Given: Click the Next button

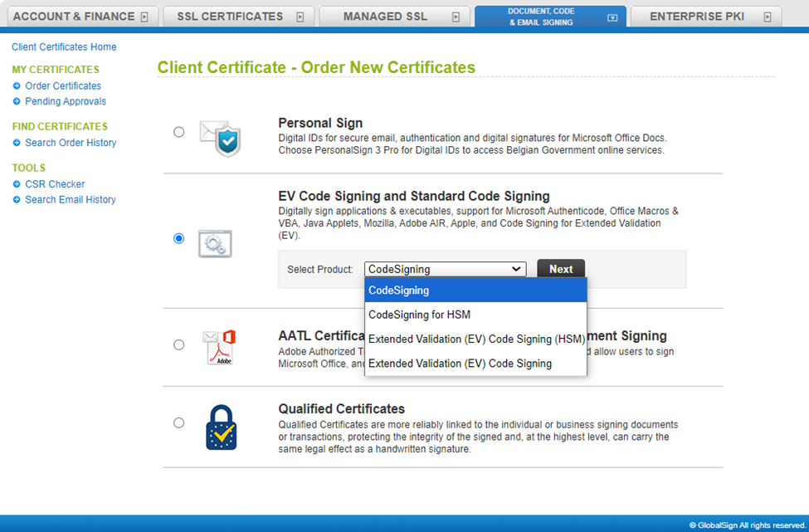Looking at the screenshot, I should tap(561, 270).
